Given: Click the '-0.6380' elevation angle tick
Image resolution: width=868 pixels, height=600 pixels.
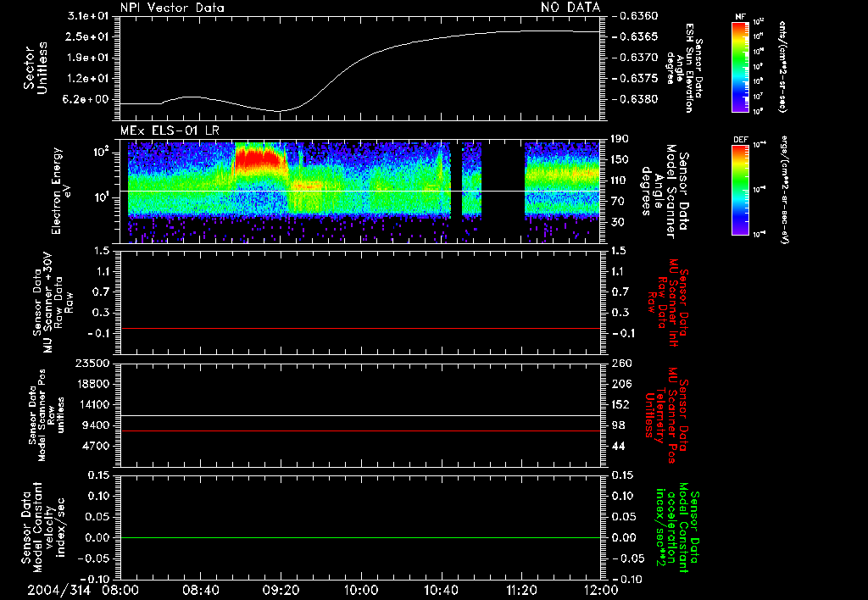Looking at the screenshot, I should tap(635, 99).
